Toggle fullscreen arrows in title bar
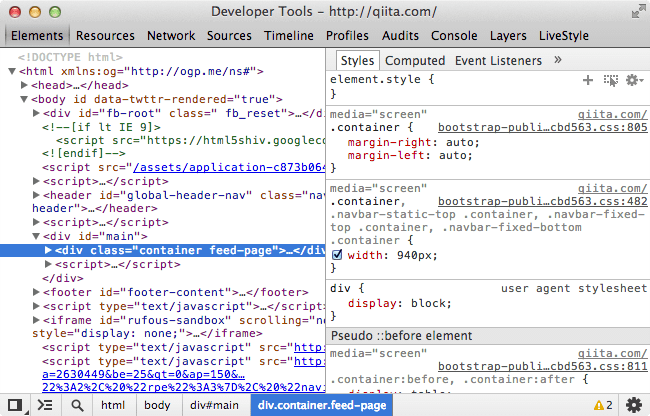650x416 pixels. pyautogui.click(x=638, y=12)
